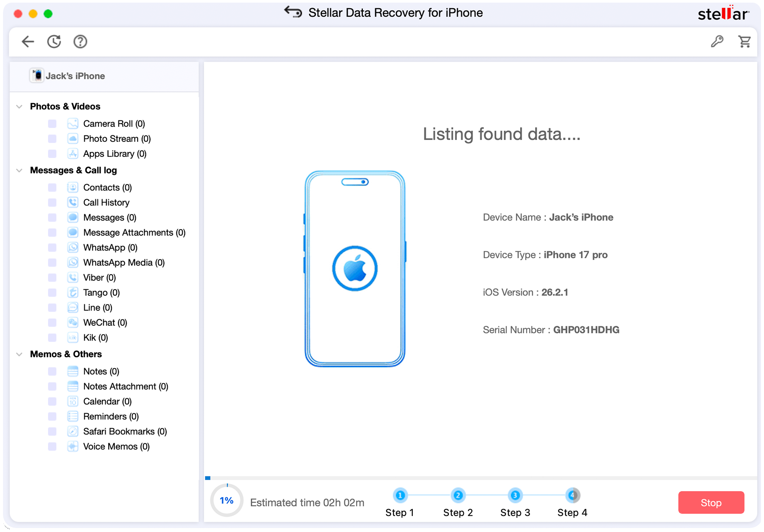Select the Call History tree item
The height and width of the screenshot is (532, 764).
106,203
